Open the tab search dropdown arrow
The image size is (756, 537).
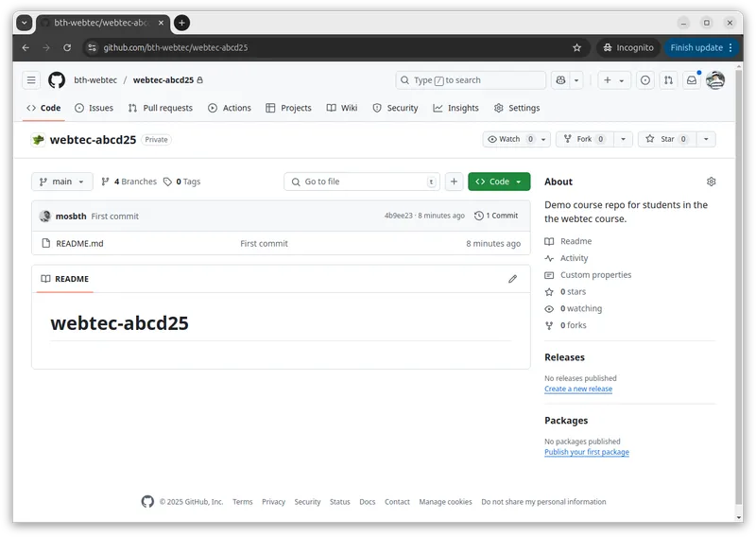point(25,23)
